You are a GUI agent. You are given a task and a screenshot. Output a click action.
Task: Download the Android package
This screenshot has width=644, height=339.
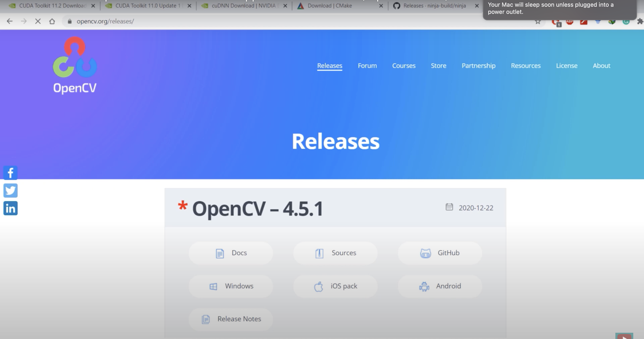point(440,286)
